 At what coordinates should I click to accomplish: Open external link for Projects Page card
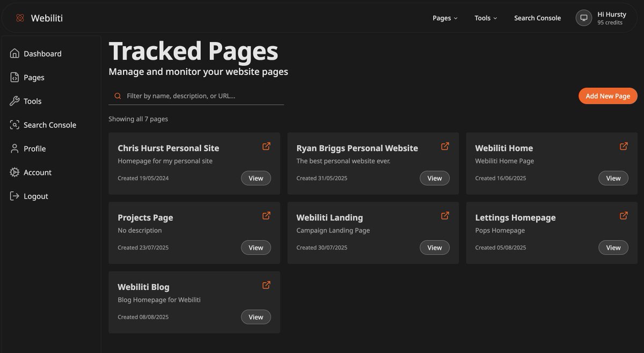pyautogui.click(x=266, y=216)
